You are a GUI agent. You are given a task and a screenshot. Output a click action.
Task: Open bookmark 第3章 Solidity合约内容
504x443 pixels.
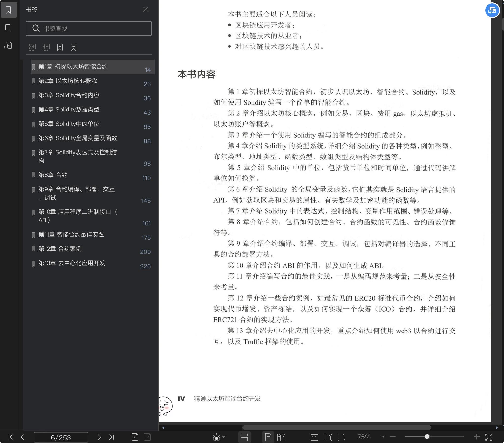[x=92, y=95]
